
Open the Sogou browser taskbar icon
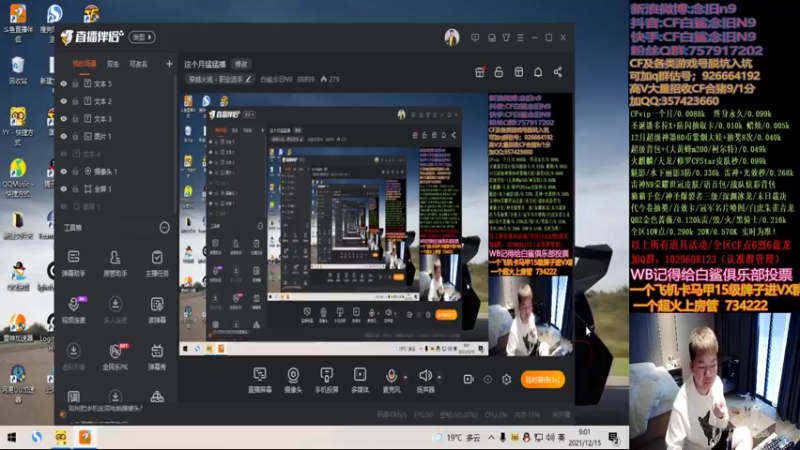(x=36, y=437)
